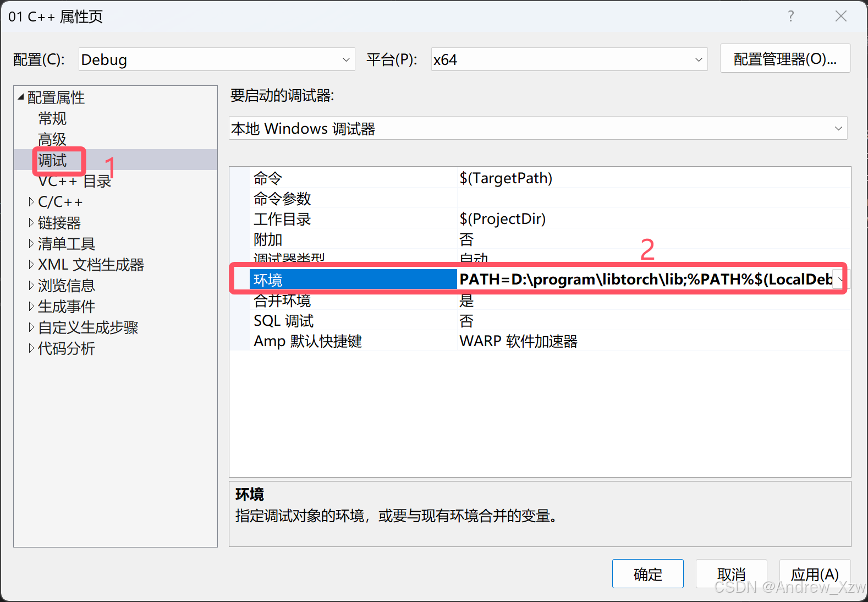Select 调试 in the property tree
Image resolution: width=868 pixels, height=602 pixels.
(x=52, y=160)
